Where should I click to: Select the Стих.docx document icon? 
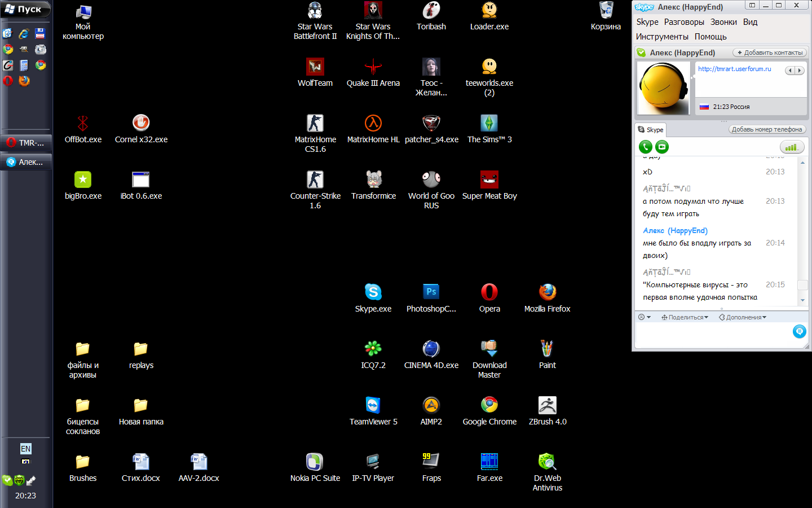(x=141, y=468)
